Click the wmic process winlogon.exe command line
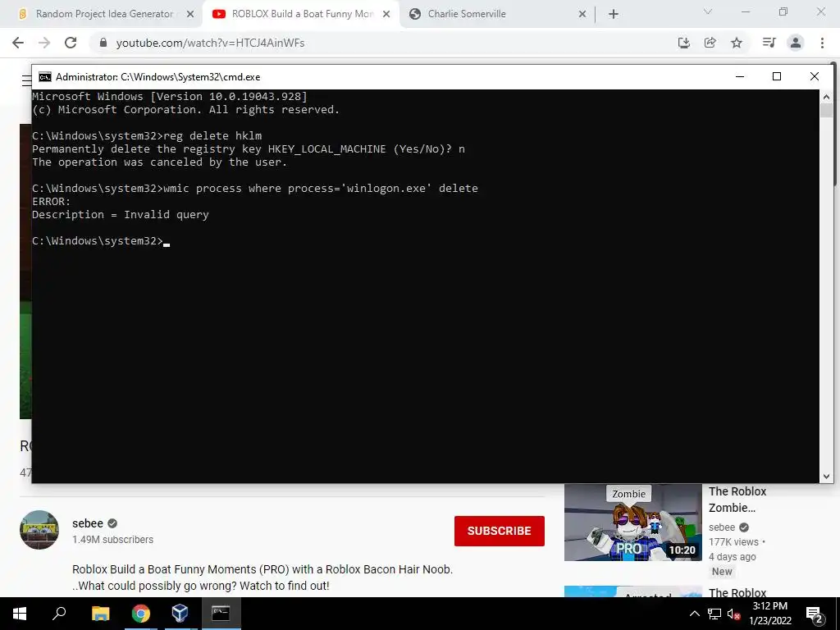 pos(255,188)
